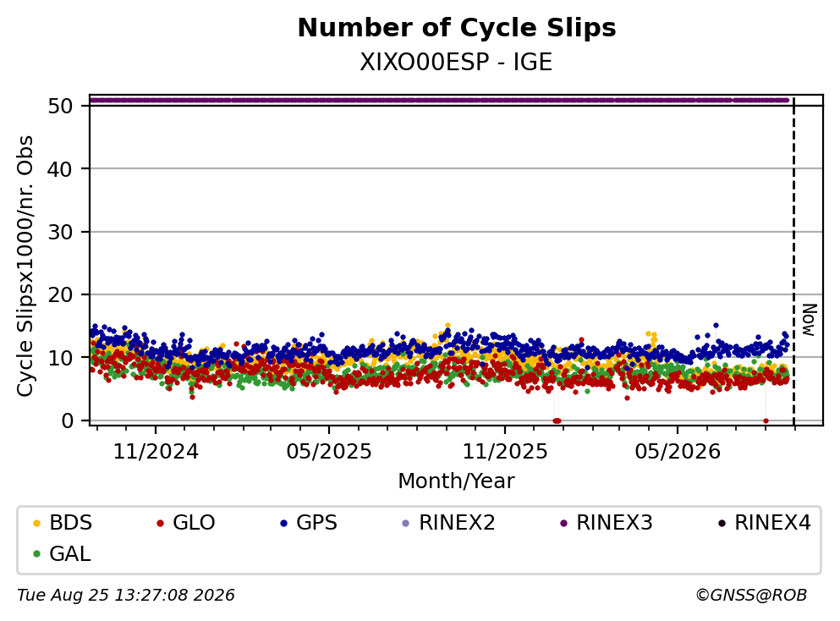
Task: Click the 11/2025 x-axis label
Action: click(x=505, y=452)
